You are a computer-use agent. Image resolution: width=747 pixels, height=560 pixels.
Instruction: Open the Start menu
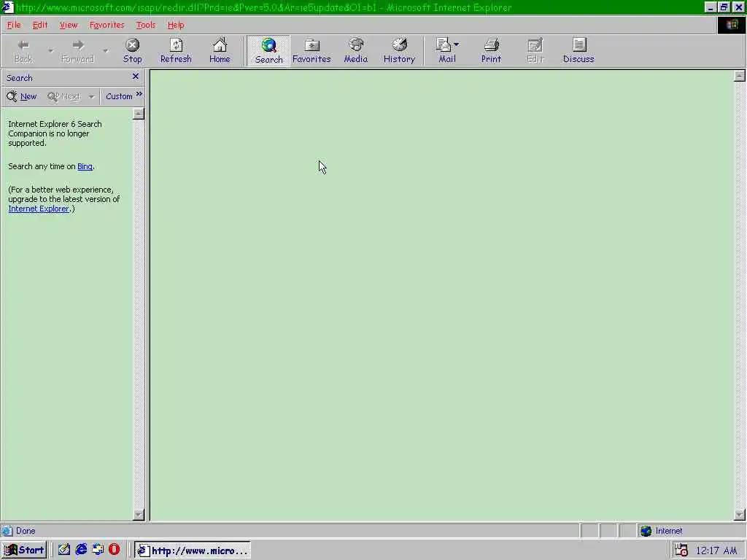tap(24, 551)
